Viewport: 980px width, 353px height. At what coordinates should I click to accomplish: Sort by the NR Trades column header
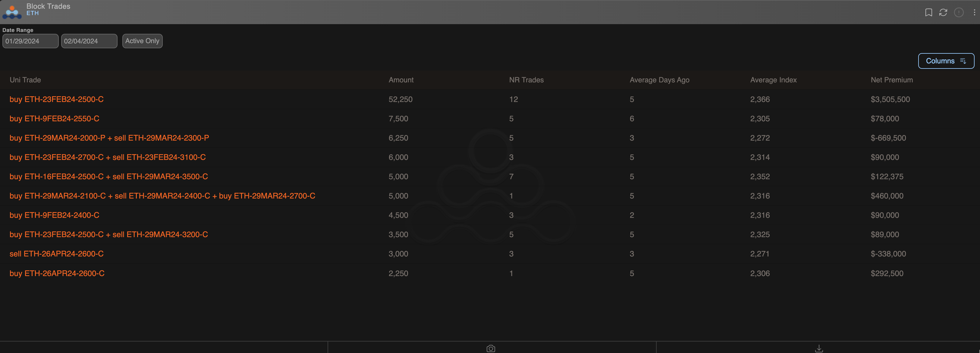tap(526, 80)
